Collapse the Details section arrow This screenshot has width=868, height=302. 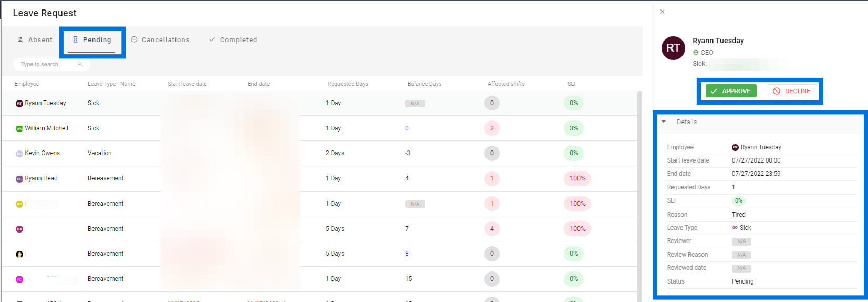coord(664,122)
